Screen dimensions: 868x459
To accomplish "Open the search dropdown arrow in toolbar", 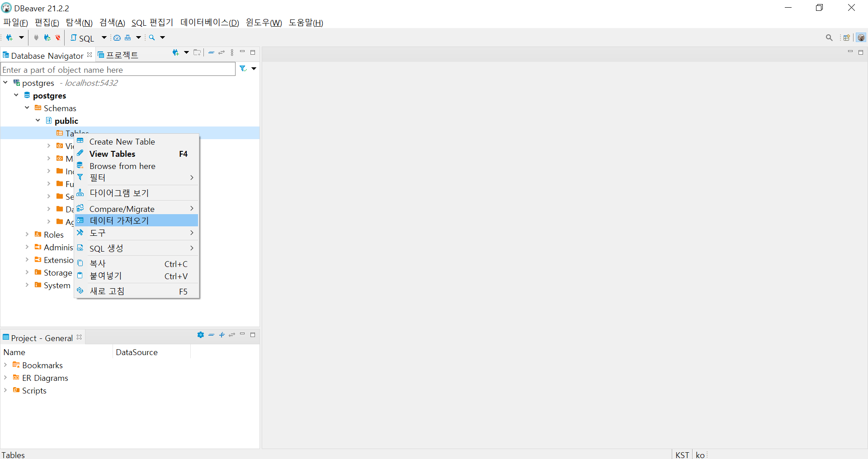I will pyautogui.click(x=163, y=38).
